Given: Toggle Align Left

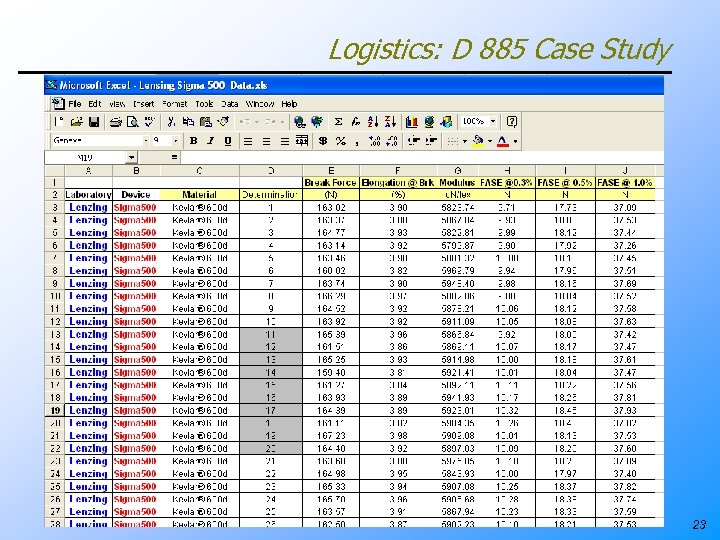Looking at the screenshot, I should [248, 141].
